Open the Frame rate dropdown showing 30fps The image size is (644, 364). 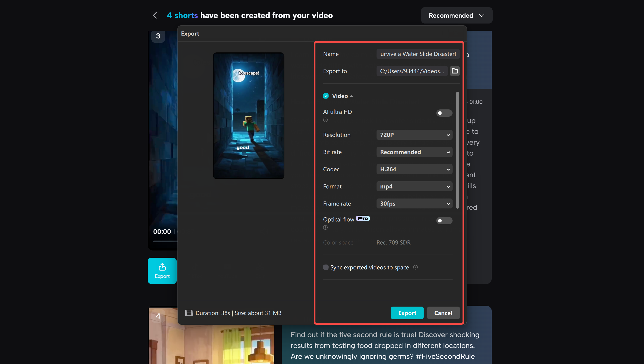(x=414, y=203)
